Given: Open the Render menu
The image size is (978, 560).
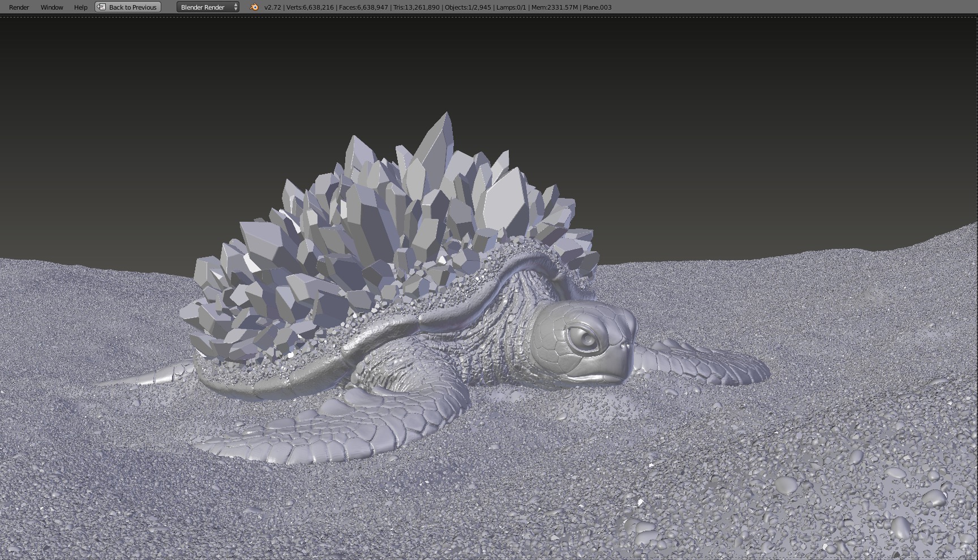Looking at the screenshot, I should (19, 7).
